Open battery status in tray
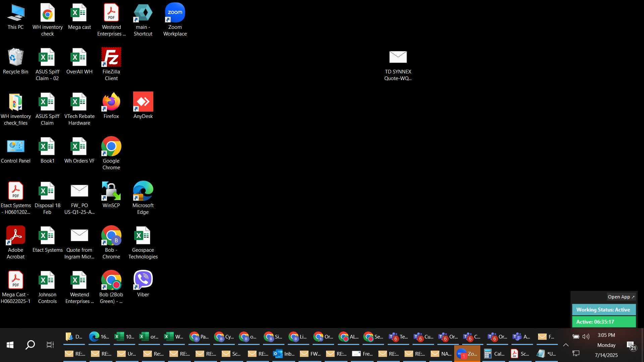Viewport: 644px width, 362px height. [x=576, y=337]
